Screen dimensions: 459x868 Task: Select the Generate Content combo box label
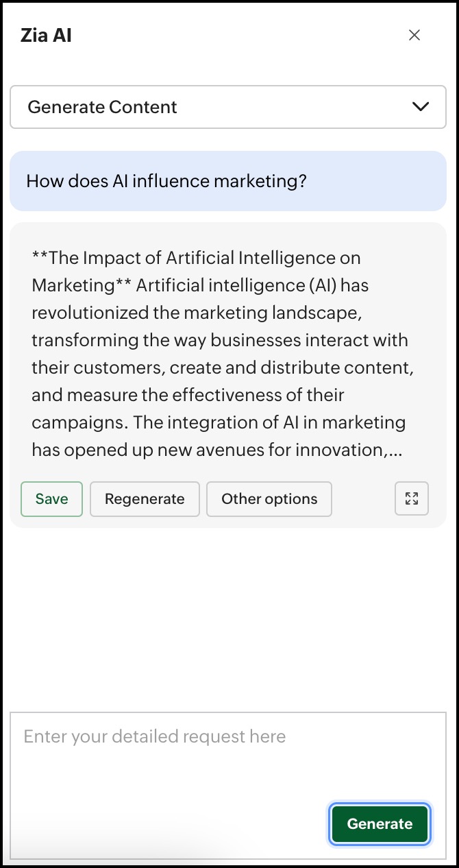pos(102,107)
